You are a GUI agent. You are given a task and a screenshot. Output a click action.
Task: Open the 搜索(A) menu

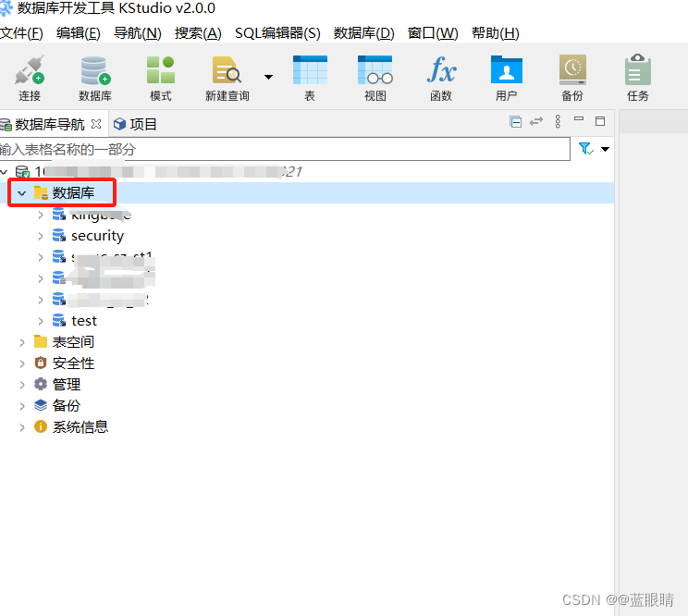[x=198, y=33]
